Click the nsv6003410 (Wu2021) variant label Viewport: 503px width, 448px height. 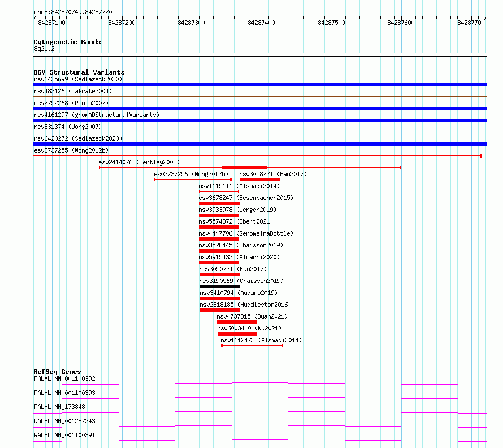click(x=249, y=328)
